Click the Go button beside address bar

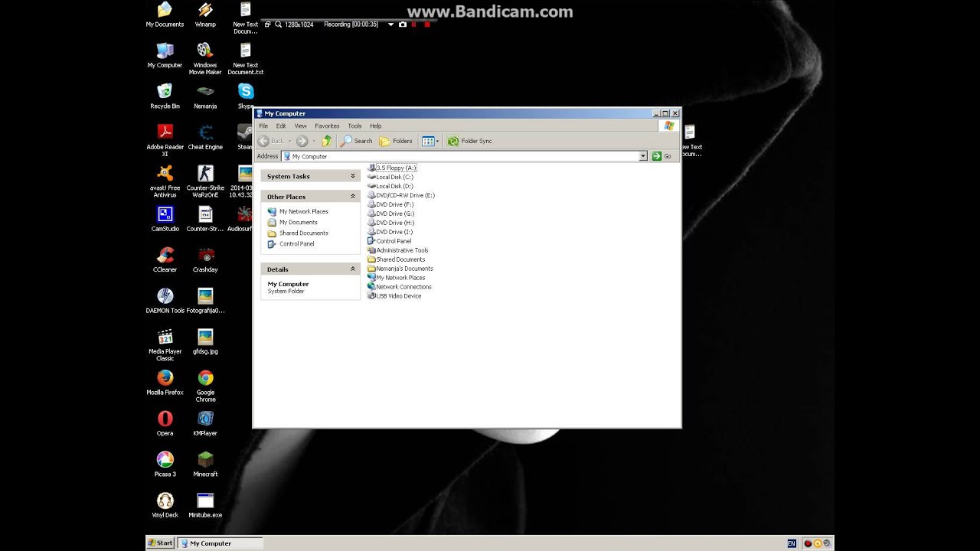point(662,156)
